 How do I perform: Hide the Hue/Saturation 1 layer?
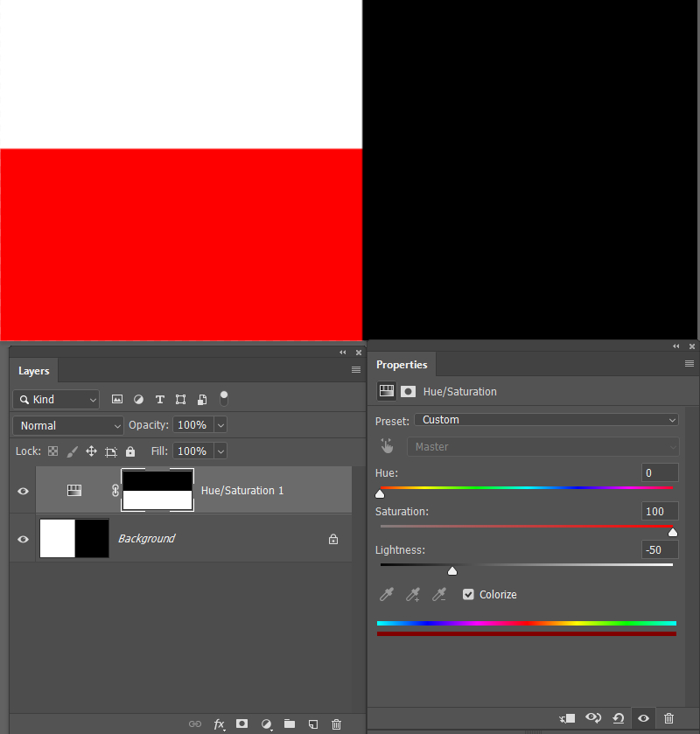coord(23,491)
